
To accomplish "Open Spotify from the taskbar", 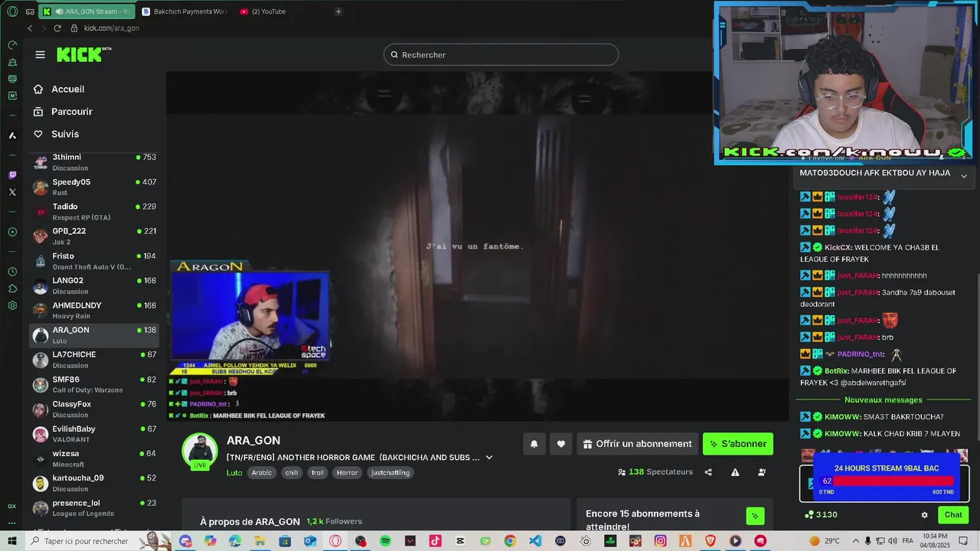I will [x=385, y=541].
